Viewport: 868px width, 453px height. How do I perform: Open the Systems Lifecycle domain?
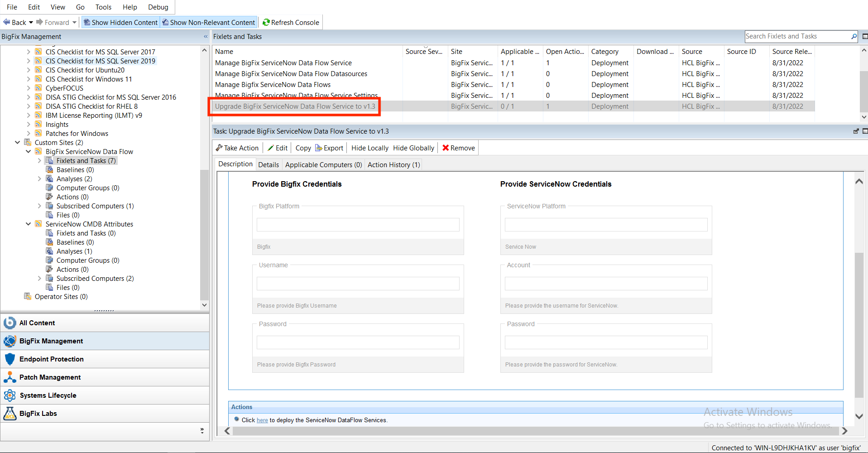(105, 395)
